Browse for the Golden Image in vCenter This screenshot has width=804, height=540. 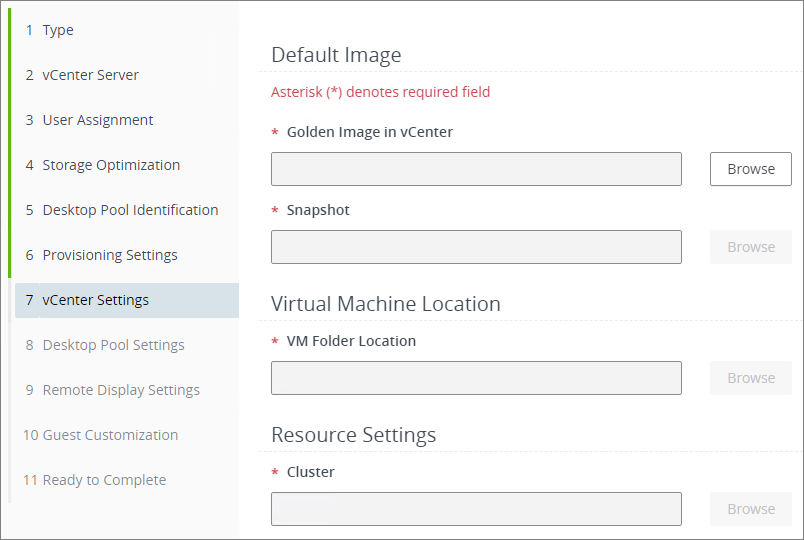click(x=750, y=169)
